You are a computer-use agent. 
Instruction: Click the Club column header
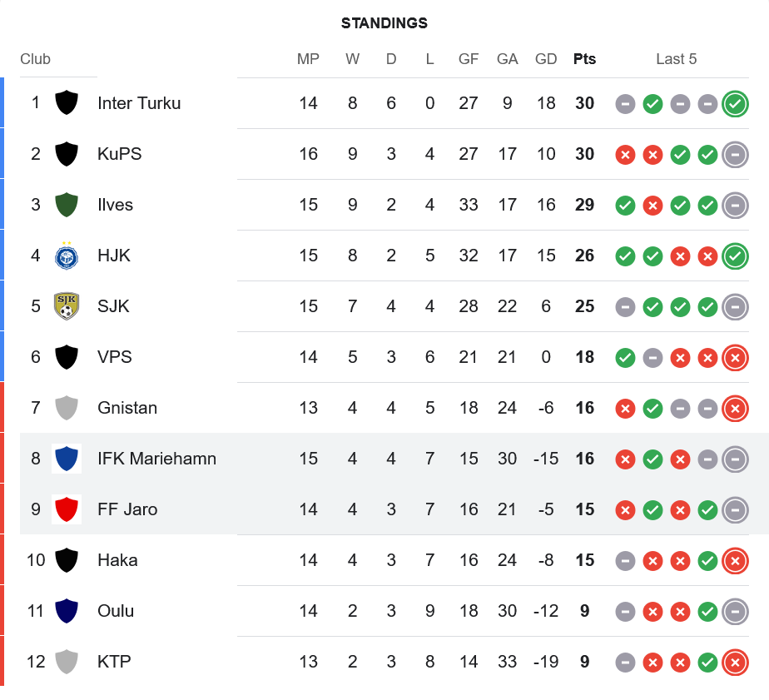36,59
